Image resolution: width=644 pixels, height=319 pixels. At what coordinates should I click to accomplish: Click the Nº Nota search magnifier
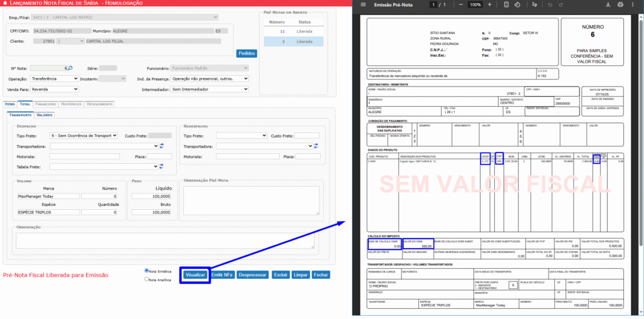70,68
